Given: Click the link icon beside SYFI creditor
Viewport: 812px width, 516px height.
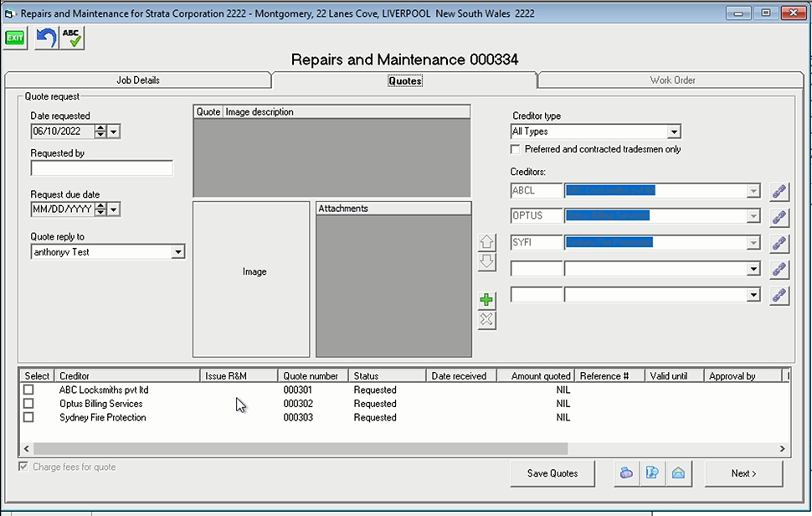Looking at the screenshot, I should 779,243.
